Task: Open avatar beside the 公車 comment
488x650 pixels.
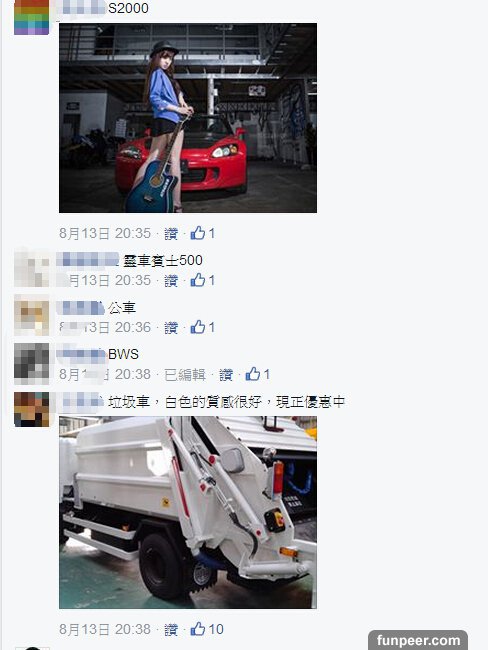Action: point(32,315)
